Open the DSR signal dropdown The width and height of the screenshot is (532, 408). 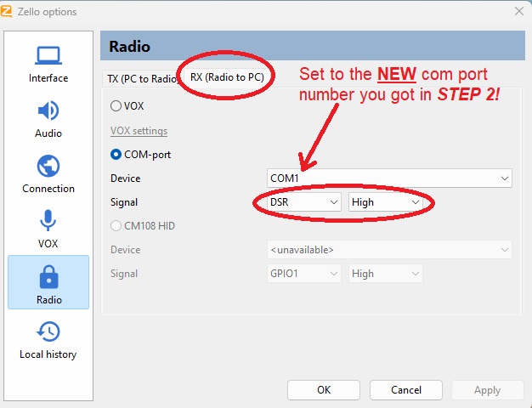[x=303, y=202]
